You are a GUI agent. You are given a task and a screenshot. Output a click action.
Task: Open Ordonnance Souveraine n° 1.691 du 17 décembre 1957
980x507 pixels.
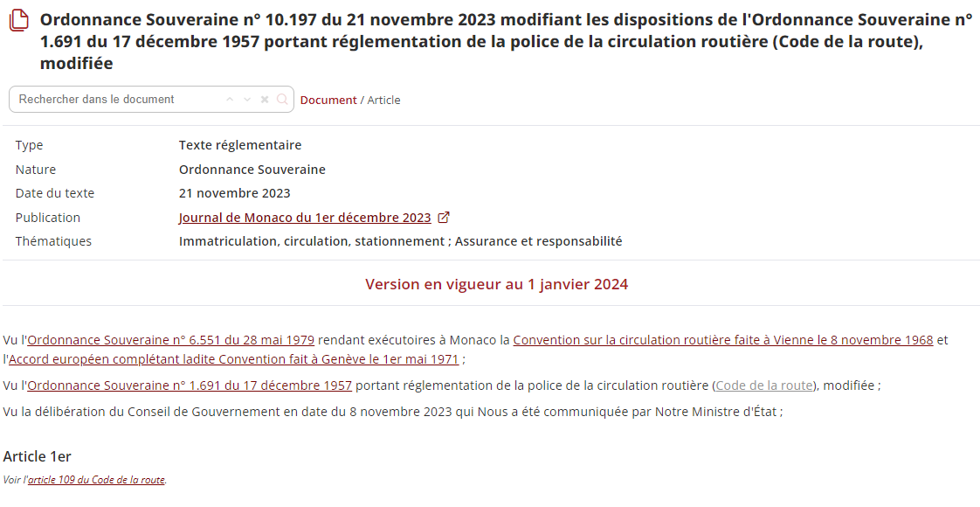[190, 385]
